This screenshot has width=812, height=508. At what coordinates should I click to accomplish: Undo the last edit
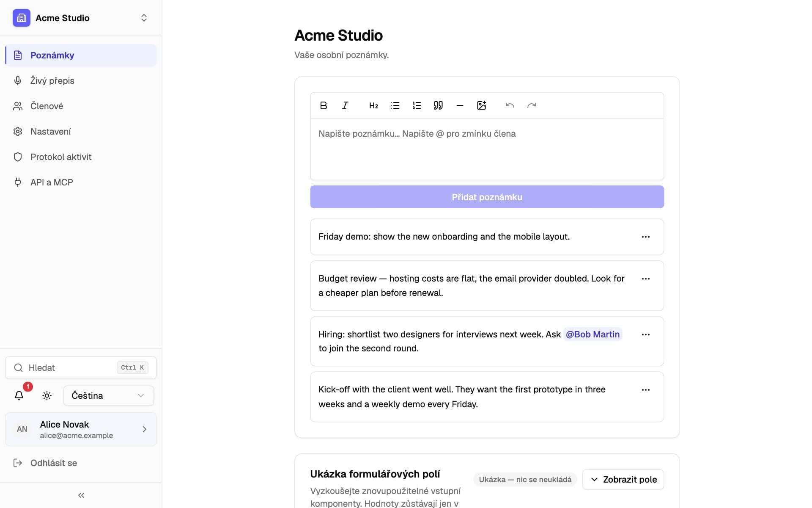coord(510,105)
